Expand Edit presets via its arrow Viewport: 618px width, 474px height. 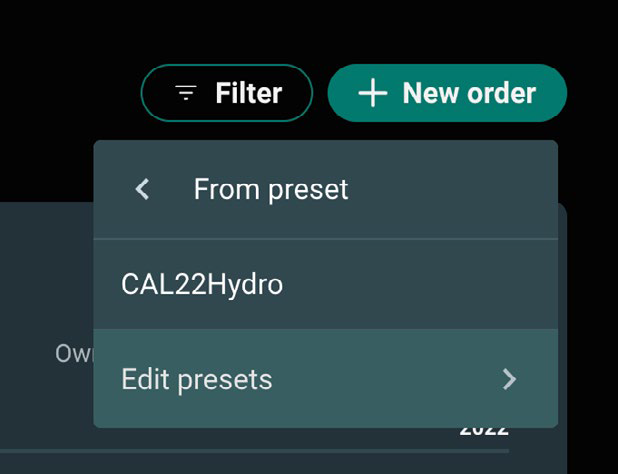[x=509, y=379]
